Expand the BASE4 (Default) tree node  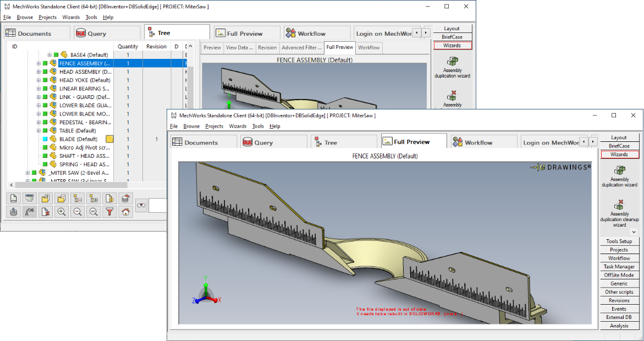tap(49, 54)
